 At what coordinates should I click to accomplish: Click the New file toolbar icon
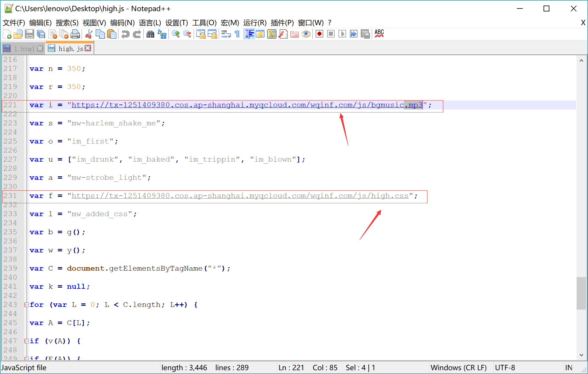point(7,34)
